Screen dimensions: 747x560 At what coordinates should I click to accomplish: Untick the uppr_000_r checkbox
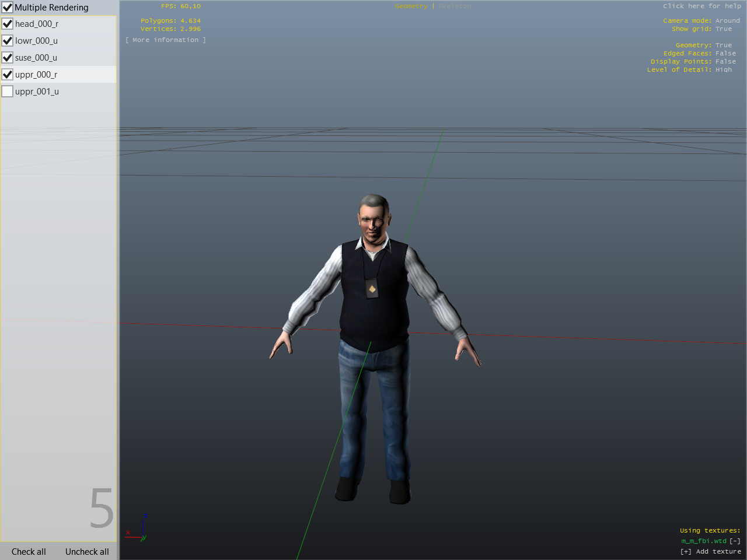[x=8, y=75]
